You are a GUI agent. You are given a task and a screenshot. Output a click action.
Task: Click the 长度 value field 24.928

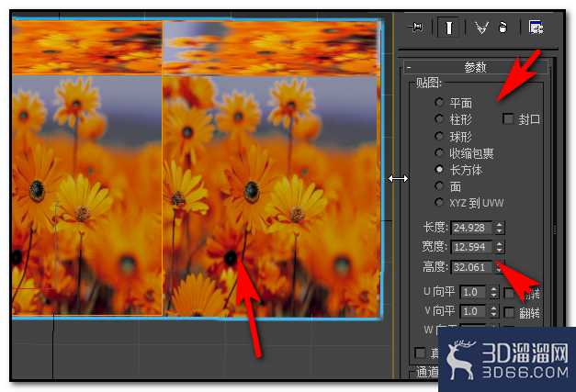[472, 228]
